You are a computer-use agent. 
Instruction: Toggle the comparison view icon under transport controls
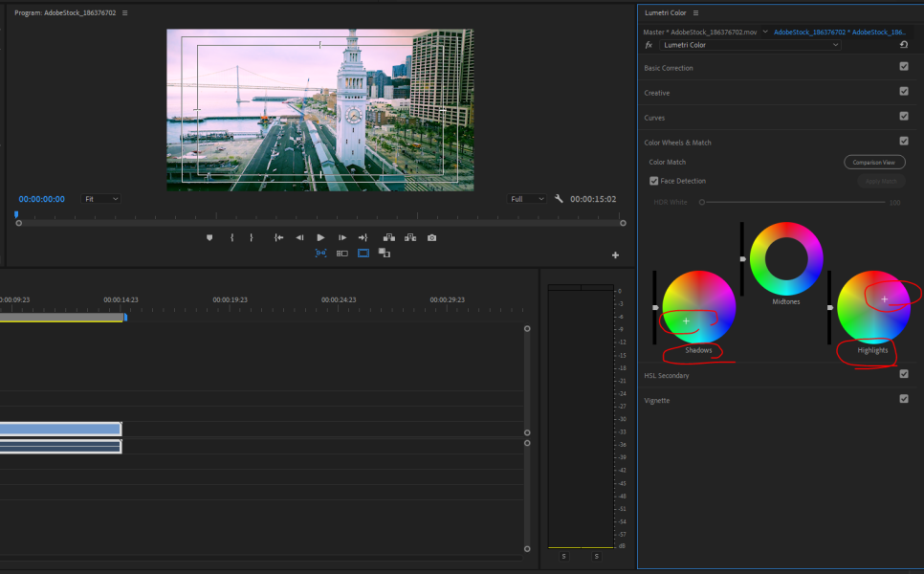341,254
